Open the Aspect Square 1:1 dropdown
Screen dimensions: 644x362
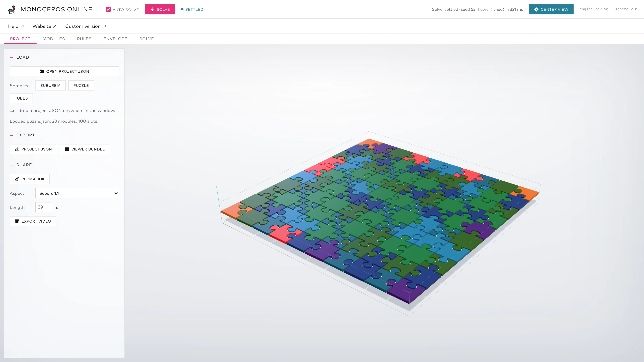[77, 193]
